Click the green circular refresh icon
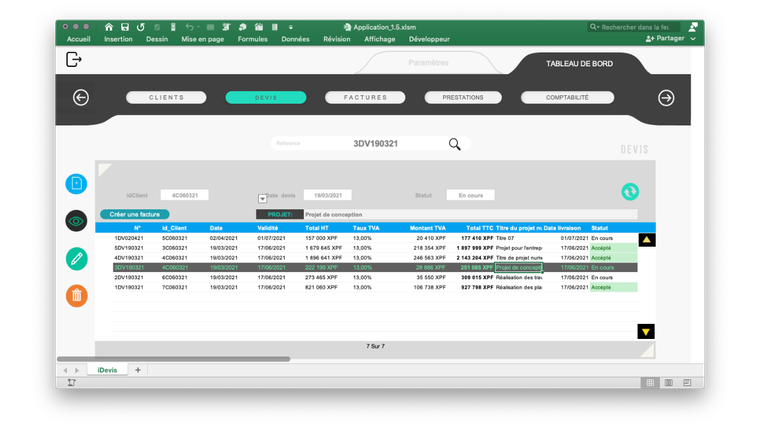The image size is (760, 427). pyautogui.click(x=630, y=192)
